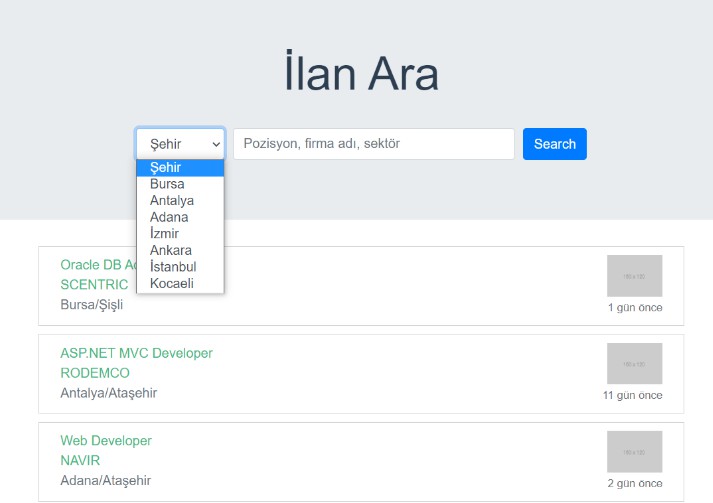Pick Adana from the city options

click(x=169, y=217)
